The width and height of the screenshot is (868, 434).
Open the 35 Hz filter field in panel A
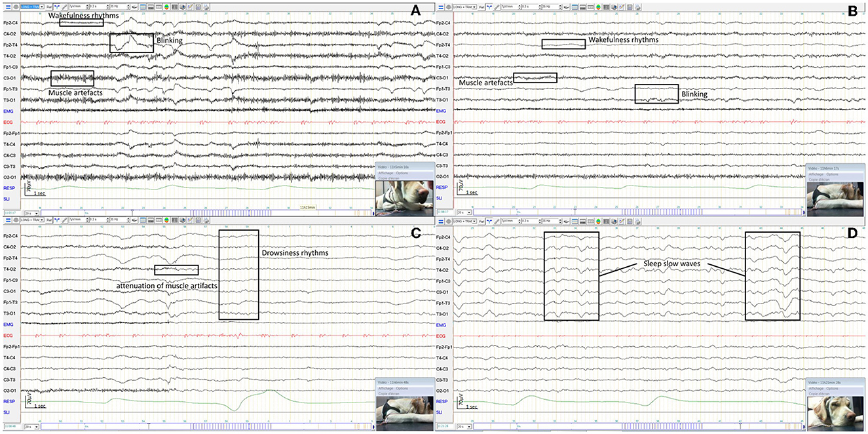click(119, 7)
